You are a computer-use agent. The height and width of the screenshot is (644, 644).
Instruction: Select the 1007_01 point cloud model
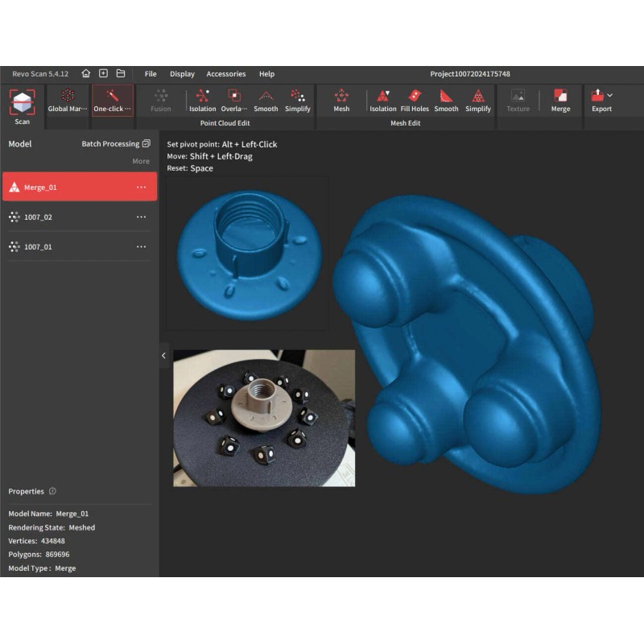tap(38, 247)
